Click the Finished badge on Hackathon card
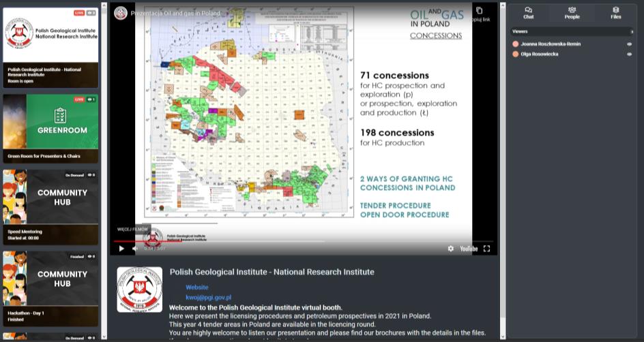The height and width of the screenshot is (342, 644). [77, 257]
